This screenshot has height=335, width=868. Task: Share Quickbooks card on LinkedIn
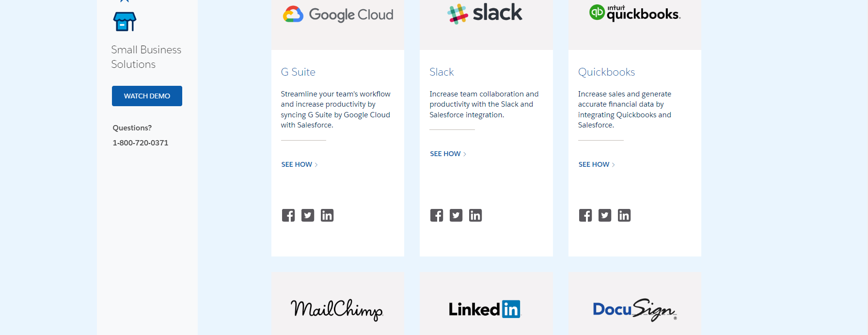pos(624,215)
